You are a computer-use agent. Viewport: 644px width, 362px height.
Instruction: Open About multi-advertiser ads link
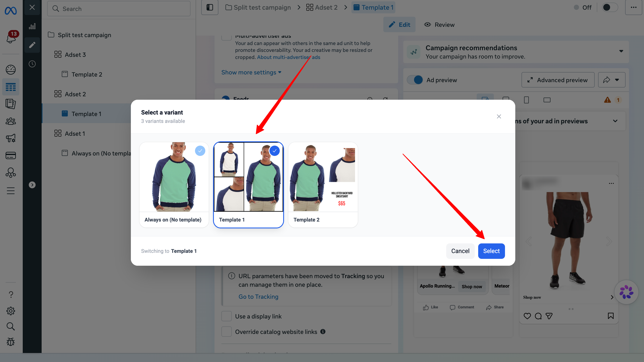[289, 57]
